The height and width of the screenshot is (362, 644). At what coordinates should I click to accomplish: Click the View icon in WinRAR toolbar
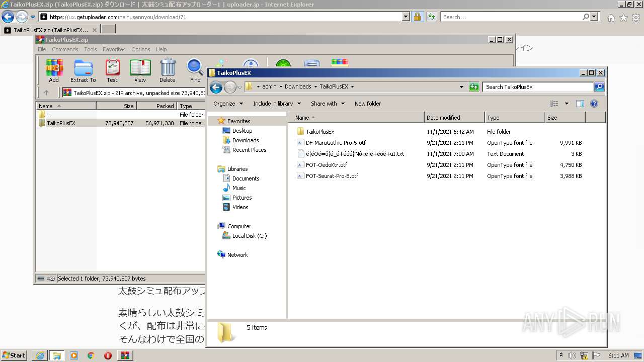coord(140,70)
